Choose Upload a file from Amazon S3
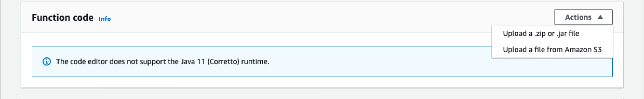644x99 pixels. point(552,50)
